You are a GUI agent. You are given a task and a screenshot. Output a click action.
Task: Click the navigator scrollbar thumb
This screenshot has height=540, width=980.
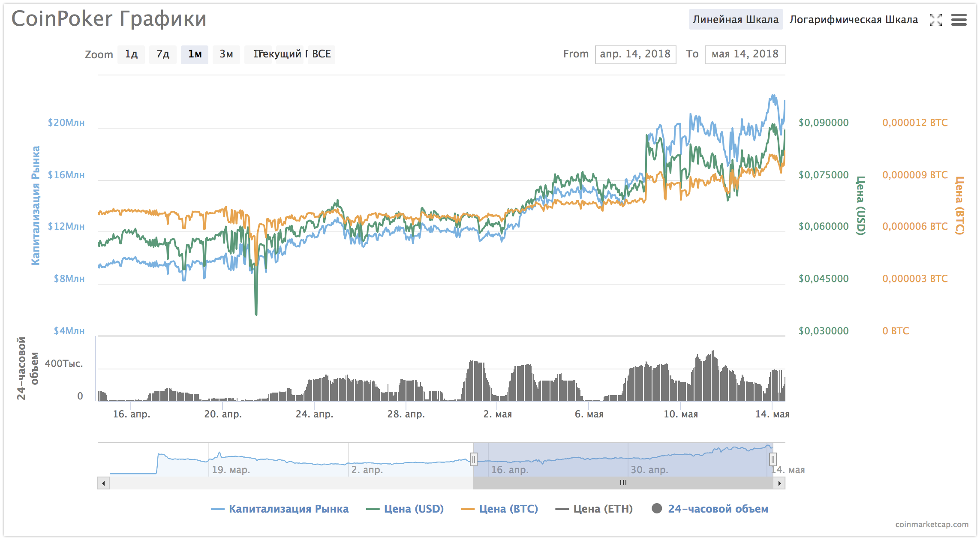pos(623,483)
